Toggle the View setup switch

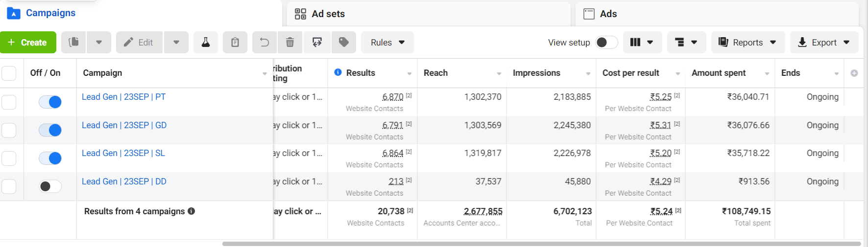pyautogui.click(x=606, y=43)
